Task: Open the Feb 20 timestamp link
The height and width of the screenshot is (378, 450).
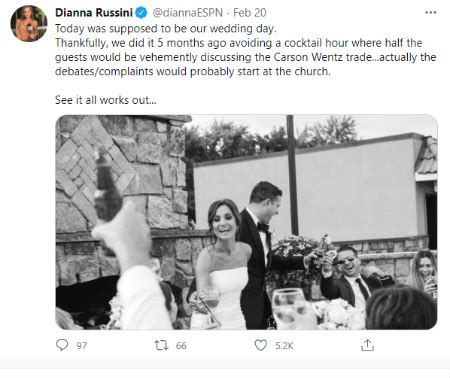Action: (250, 13)
